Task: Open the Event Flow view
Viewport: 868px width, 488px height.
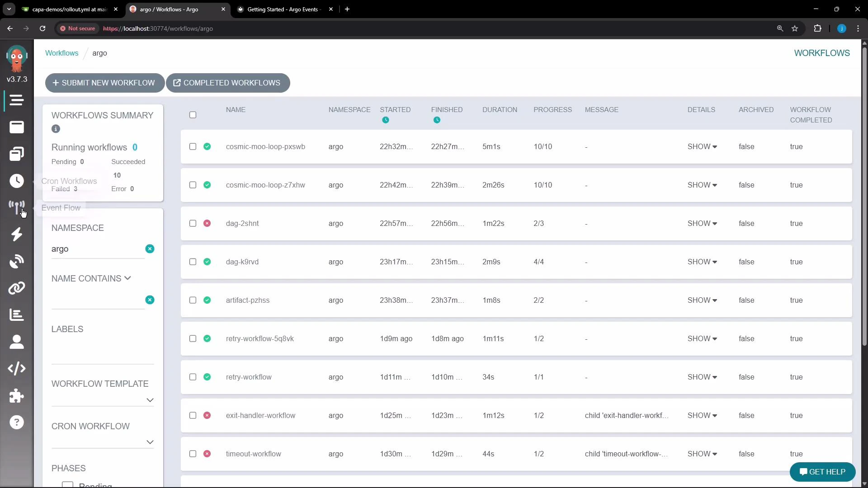Action: pyautogui.click(x=17, y=207)
